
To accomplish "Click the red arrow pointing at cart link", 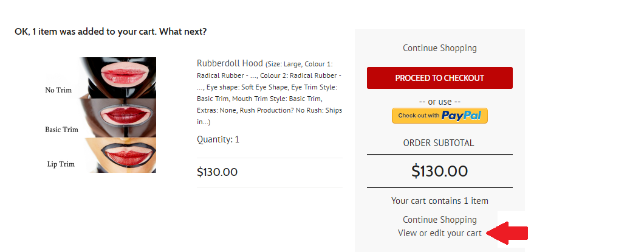I will point(507,233).
